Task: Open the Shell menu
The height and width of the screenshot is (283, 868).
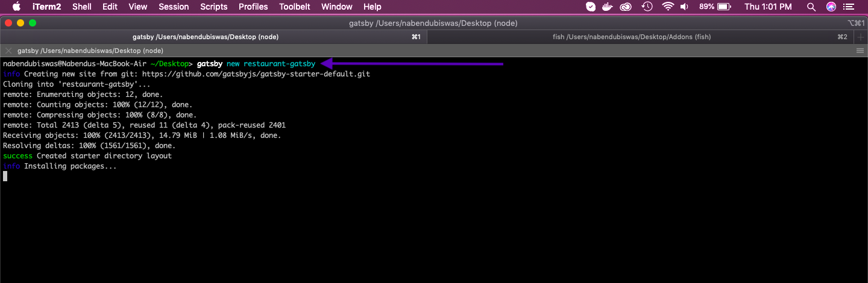Action: click(x=82, y=7)
